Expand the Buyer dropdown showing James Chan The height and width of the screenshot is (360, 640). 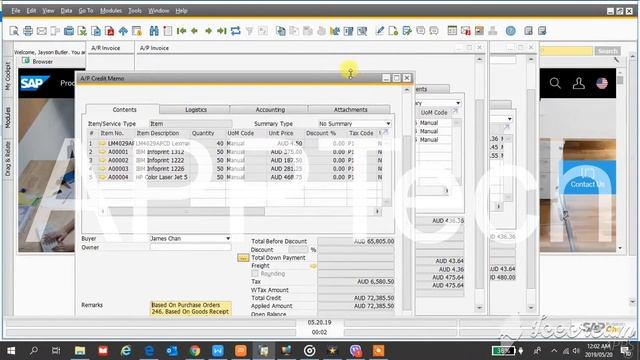pos(228,238)
